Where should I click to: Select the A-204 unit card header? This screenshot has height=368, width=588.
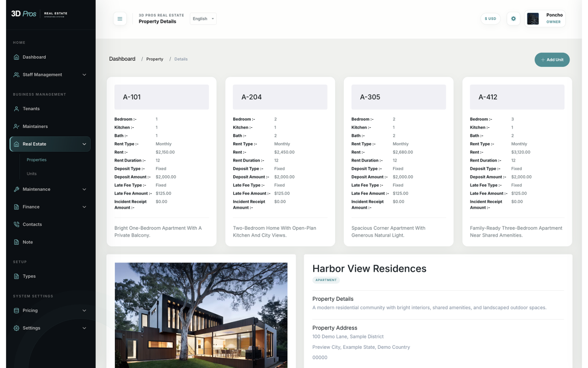pos(280,97)
